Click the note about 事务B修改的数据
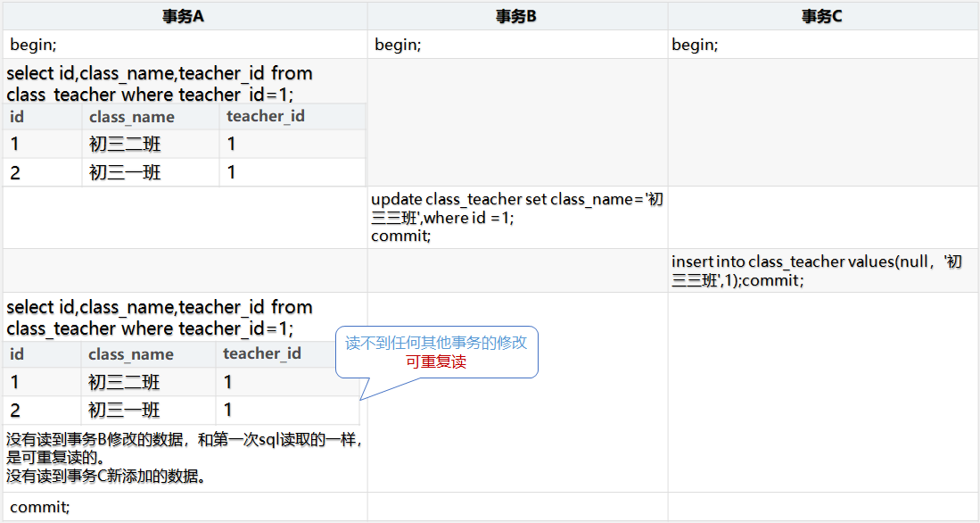Screen dimensions: 980x523 coord(183,448)
